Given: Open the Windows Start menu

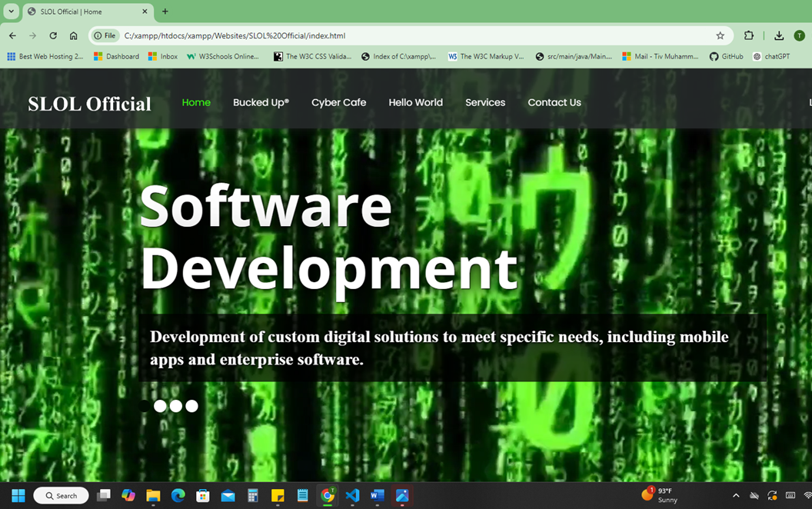Looking at the screenshot, I should tap(18, 495).
